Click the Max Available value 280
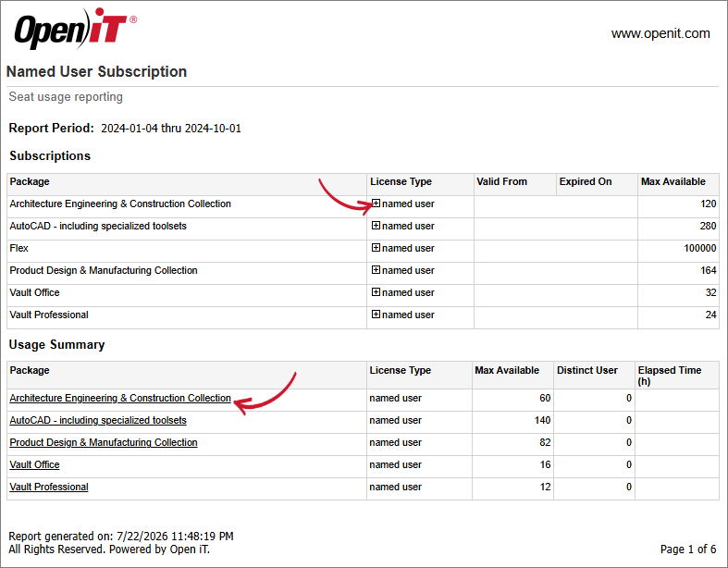Screen dimensions: 728x568 coord(708,226)
